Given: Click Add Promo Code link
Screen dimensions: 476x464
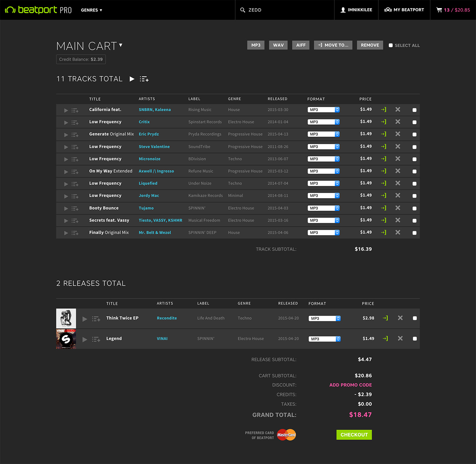Looking at the screenshot, I should coord(351,385).
